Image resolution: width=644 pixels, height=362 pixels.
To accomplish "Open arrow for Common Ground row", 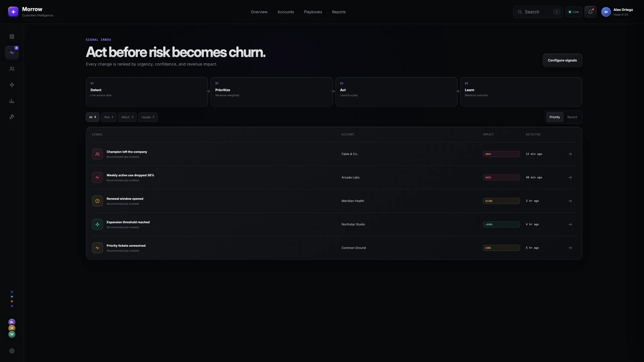I will click(x=570, y=248).
